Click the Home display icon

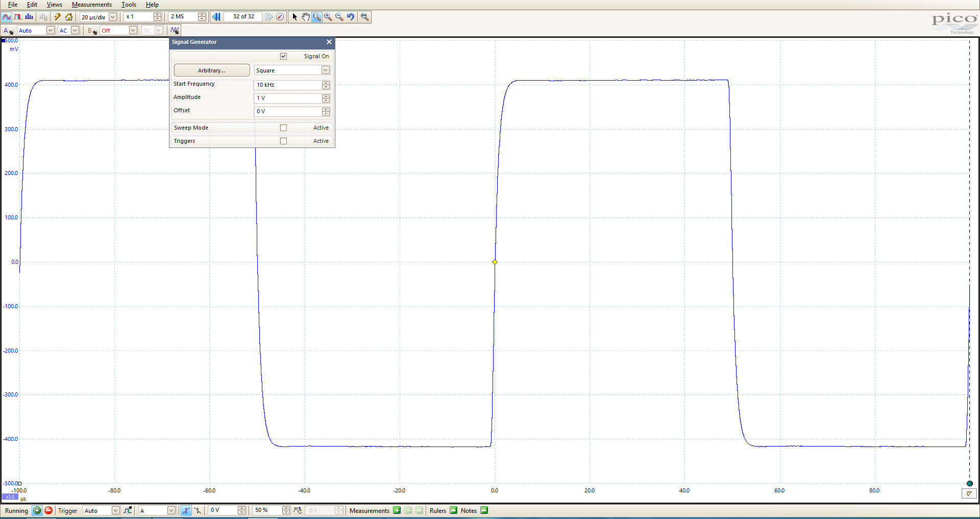(69, 17)
